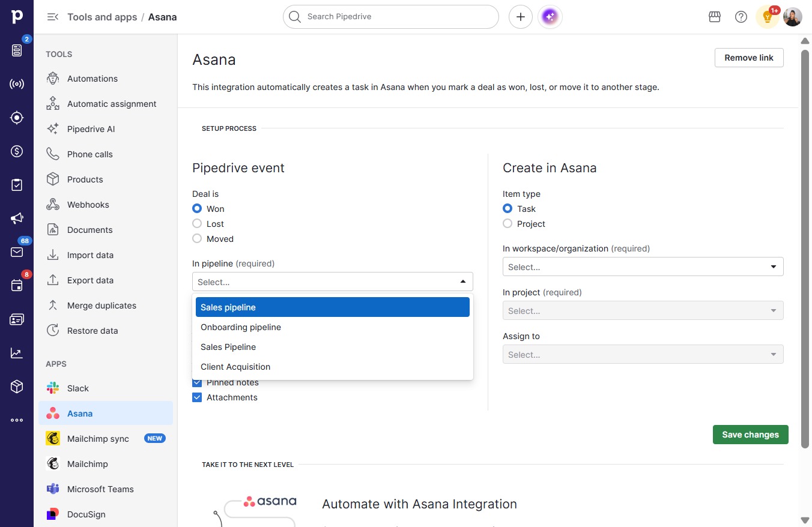Open the target focus icon in left rail
This screenshot has width=812, height=527.
coord(17,118)
